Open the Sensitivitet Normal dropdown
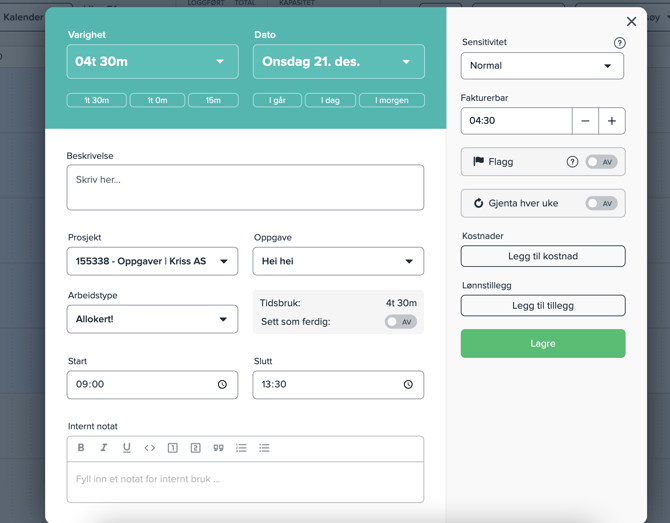 point(542,66)
